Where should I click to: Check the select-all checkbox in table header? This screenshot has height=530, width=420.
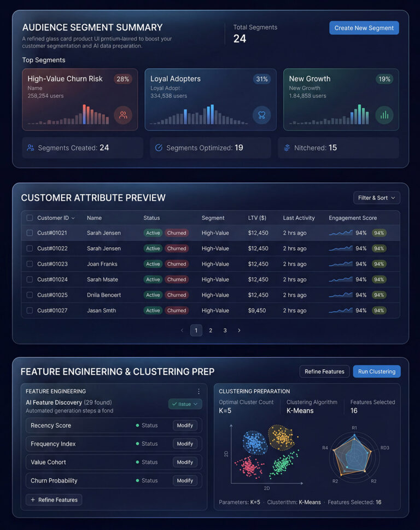30,218
